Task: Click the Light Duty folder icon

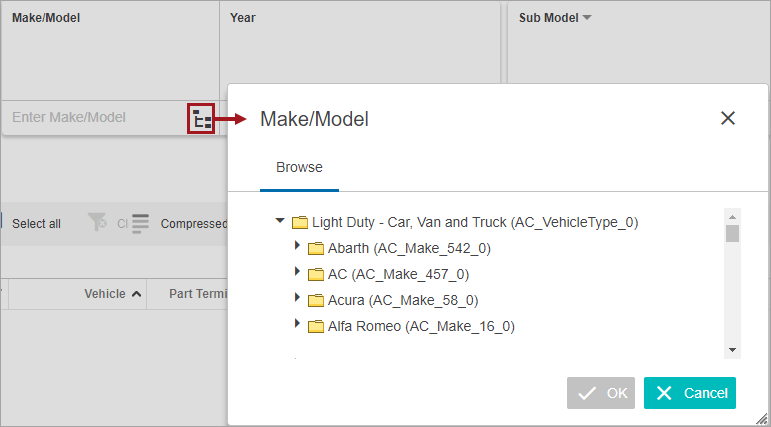Action: pos(300,223)
